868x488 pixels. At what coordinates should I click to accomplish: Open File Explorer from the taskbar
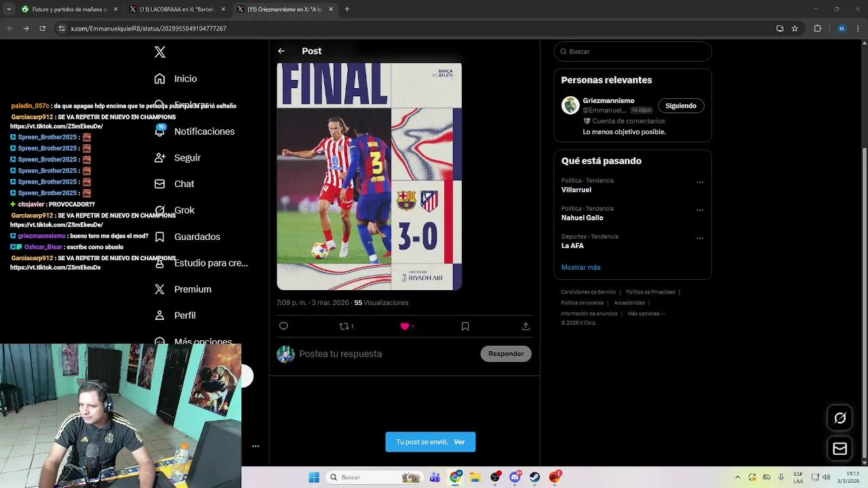point(475,477)
